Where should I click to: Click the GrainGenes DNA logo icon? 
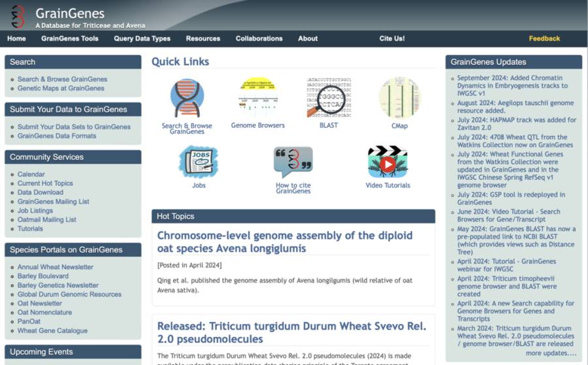pos(18,16)
